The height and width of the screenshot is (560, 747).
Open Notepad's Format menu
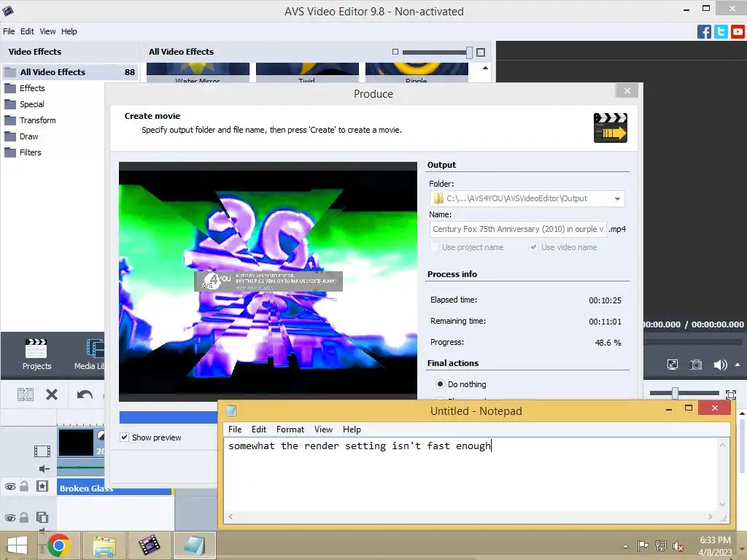290,429
